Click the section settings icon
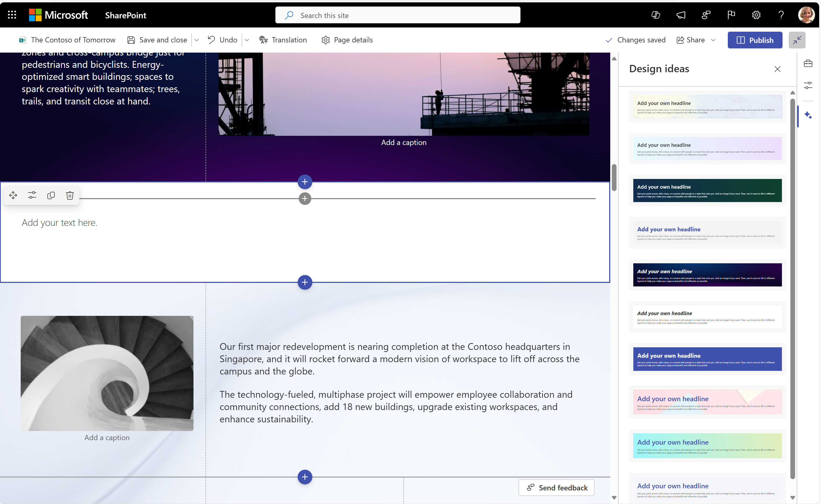Image resolution: width=821 pixels, height=504 pixels. 32,195
